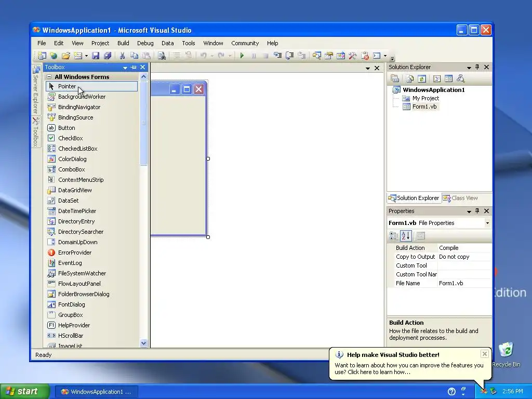The width and height of the screenshot is (532, 399).
Task: Select the CheckBox control in Toolbox
Action: point(91,138)
